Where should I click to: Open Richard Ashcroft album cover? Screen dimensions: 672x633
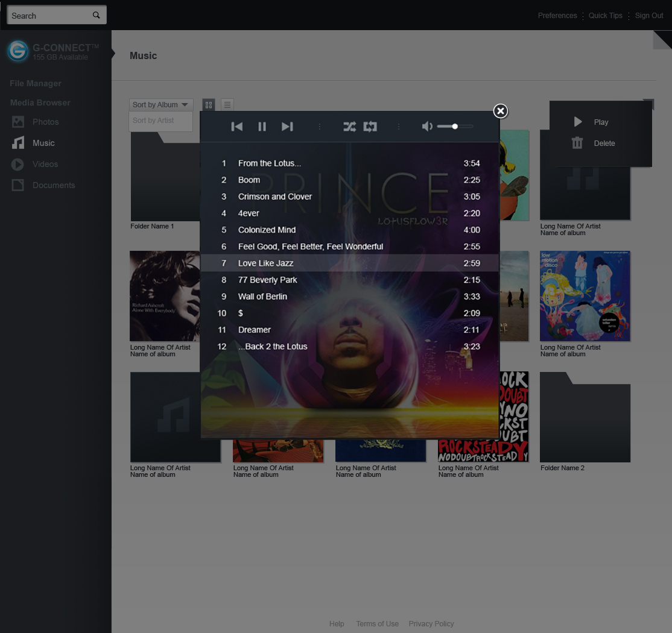[x=165, y=296]
